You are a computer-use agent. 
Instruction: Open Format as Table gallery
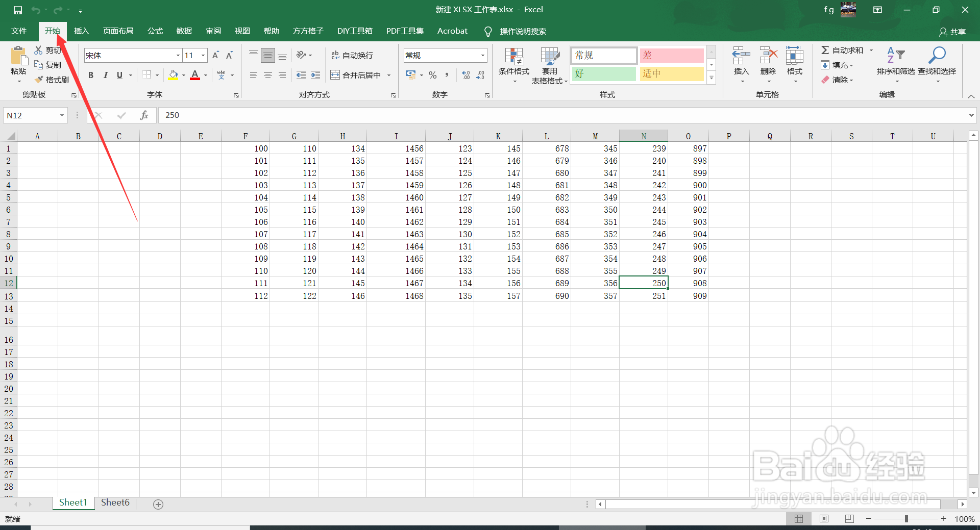coord(550,65)
